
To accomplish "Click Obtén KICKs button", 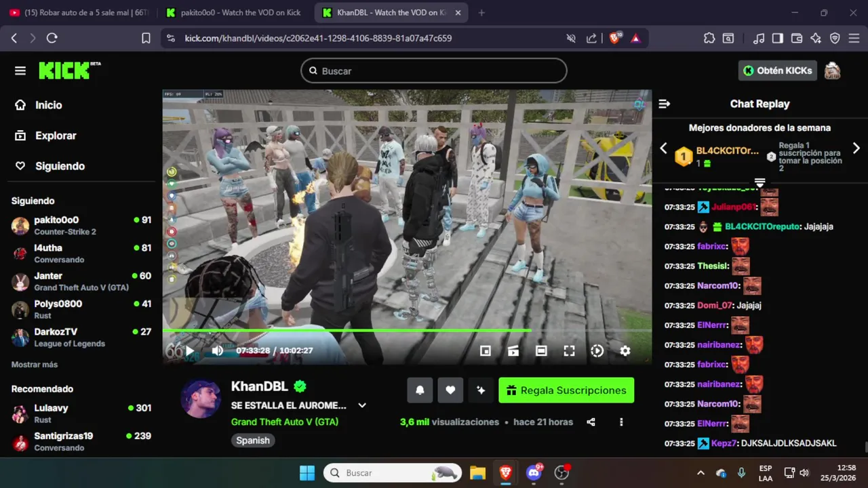I will pos(778,70).
